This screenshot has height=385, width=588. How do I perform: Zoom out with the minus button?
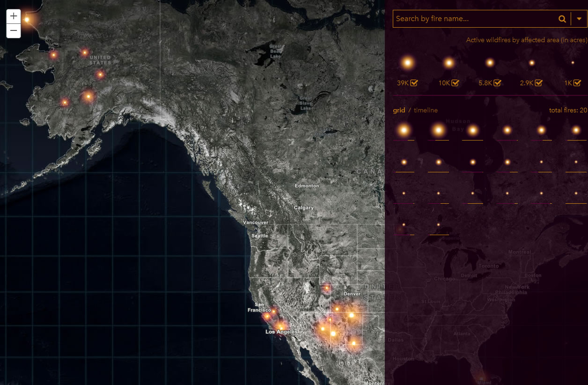pos(13,30)
